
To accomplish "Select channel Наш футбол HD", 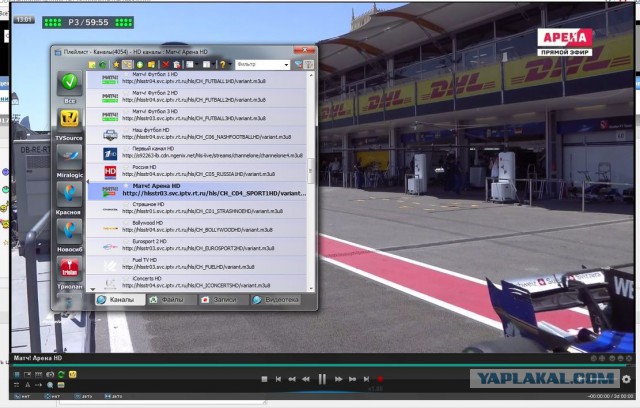I will [196, 134].
